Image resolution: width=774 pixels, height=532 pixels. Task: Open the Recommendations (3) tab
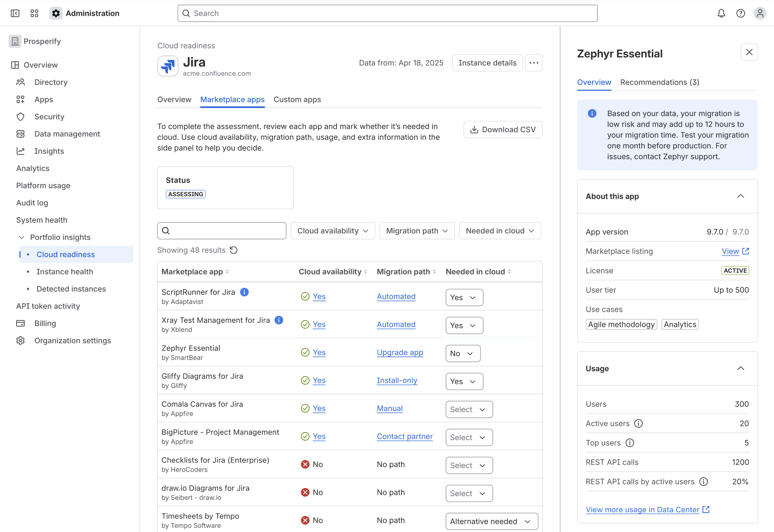click(659, 82)
